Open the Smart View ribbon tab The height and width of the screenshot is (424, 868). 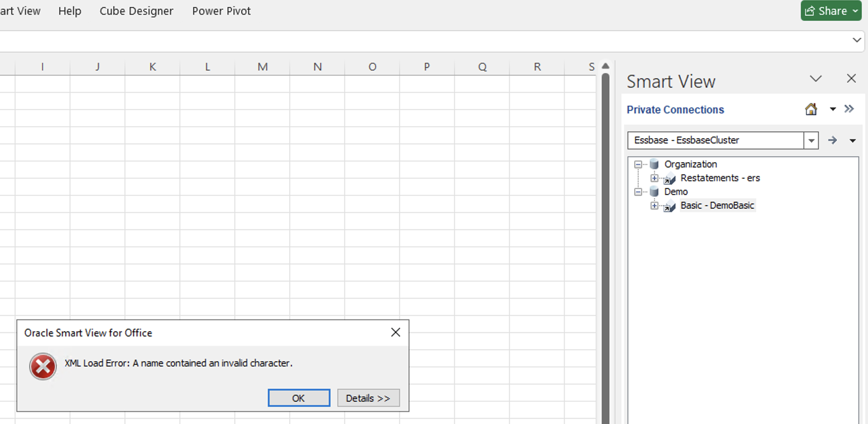click(x=20, y=11)
